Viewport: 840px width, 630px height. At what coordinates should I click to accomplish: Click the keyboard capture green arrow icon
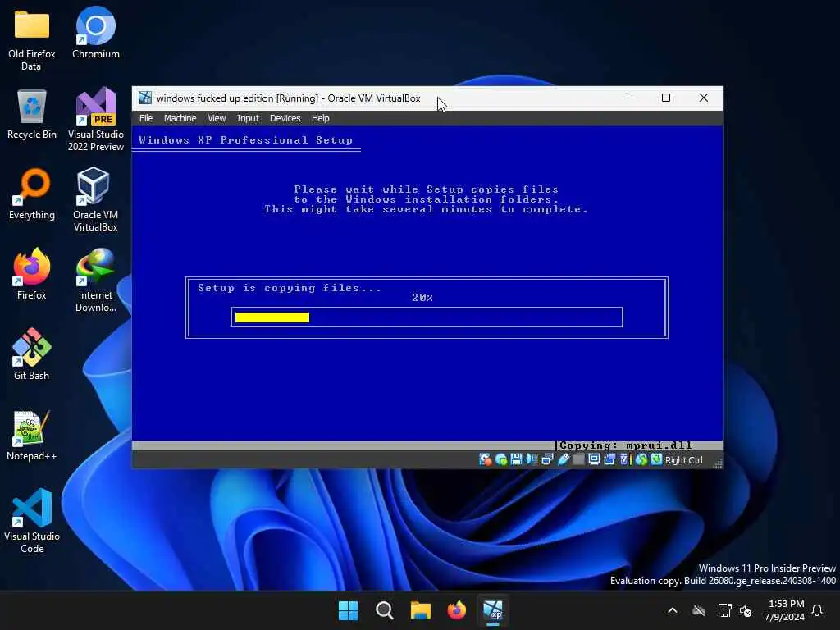656,459
